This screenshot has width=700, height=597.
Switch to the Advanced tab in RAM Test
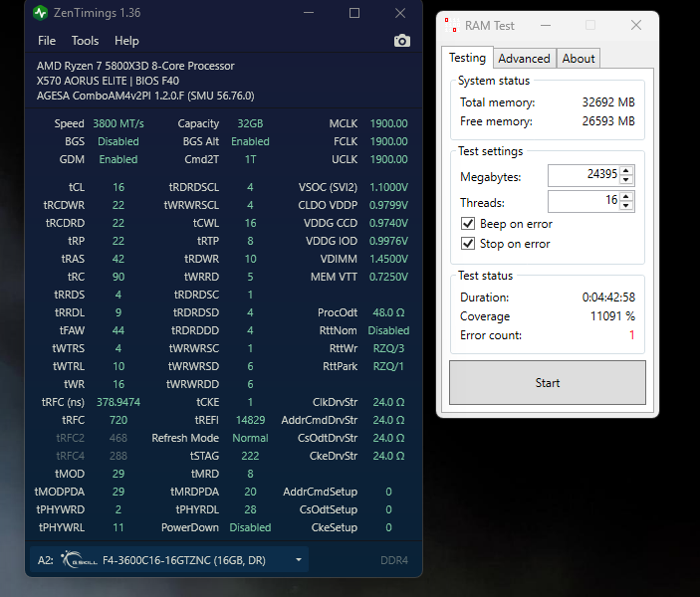coord(524,59)
